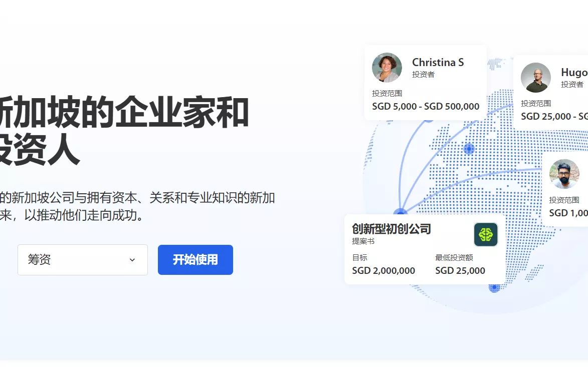588x367 pixels.
Task: Click the 提案书 subtitle
Action: tap(363, 241)
